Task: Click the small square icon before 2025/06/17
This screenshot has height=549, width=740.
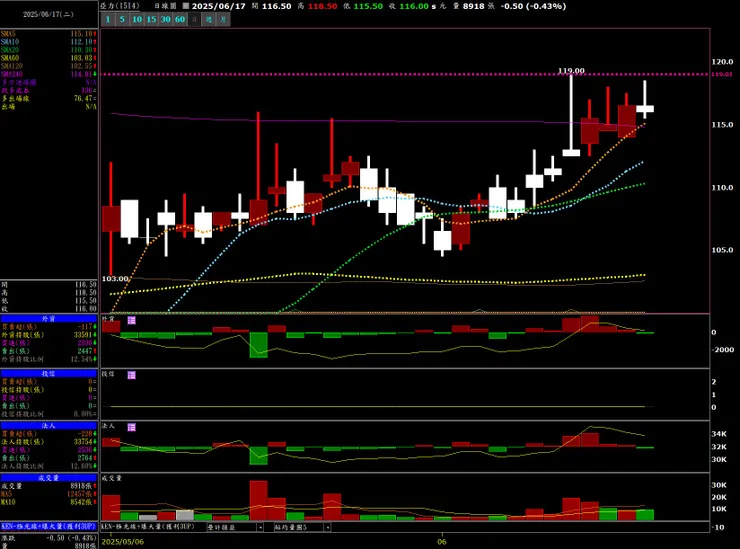Action: point(186,6)
